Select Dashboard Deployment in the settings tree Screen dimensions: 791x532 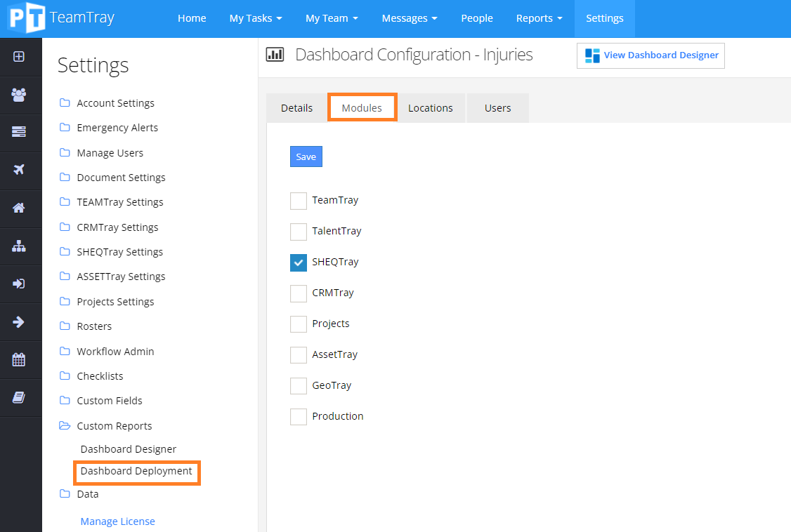click(x=136, y=472)
